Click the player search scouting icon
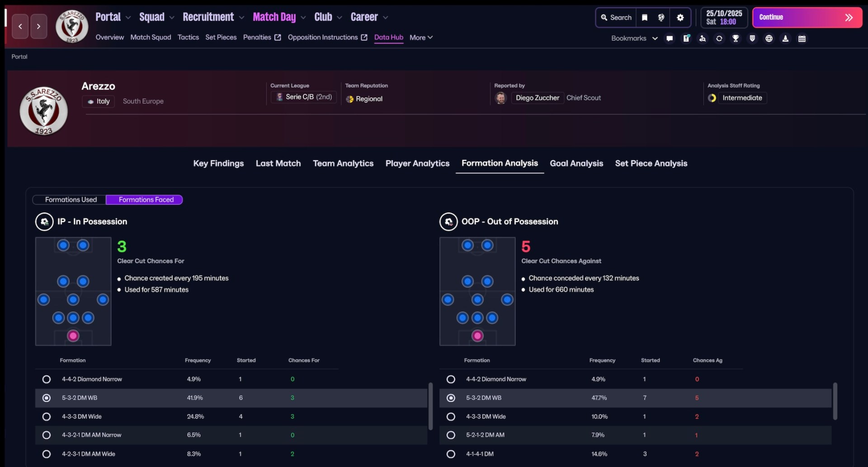The width and height of the screenshot is (868, 467). [703, 38]
